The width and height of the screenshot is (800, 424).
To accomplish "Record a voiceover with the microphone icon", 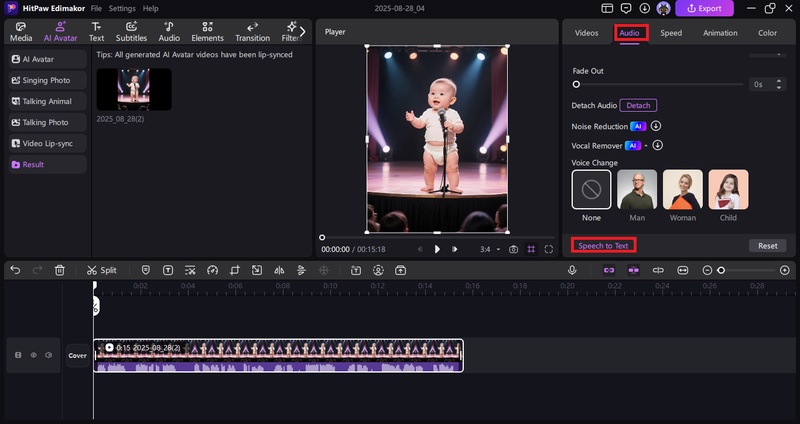I will click(x=572, y=270).
